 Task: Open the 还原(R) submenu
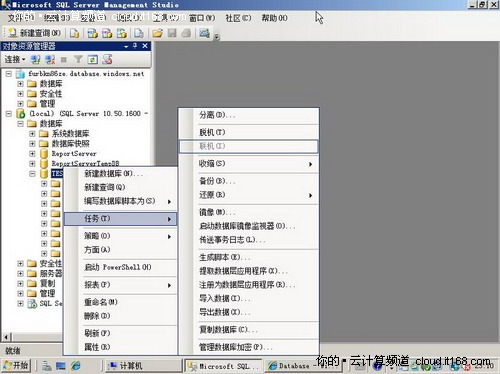pos(249,195)
